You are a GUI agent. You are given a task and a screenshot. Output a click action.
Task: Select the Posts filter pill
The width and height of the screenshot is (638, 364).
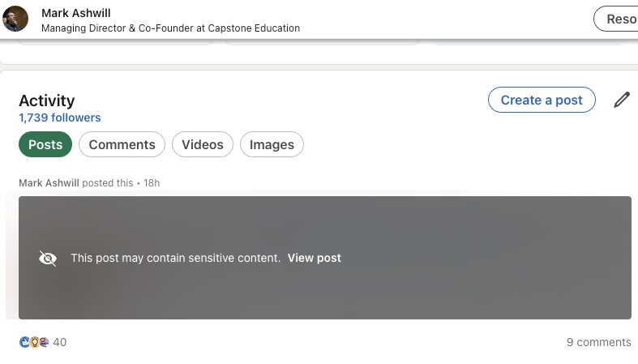click(x=45, y=144)
